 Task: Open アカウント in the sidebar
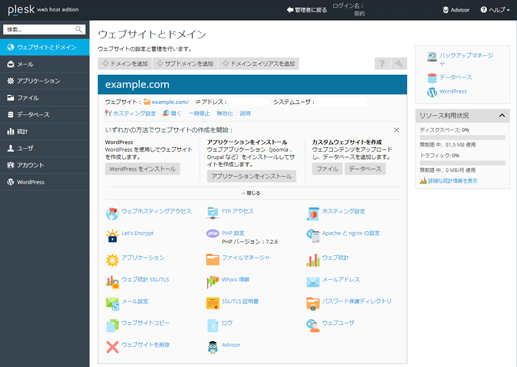(45, 165)
